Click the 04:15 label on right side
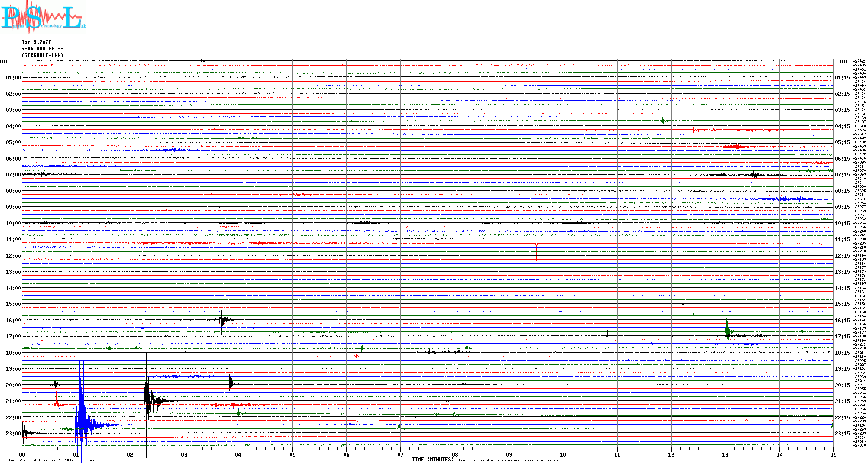Image resolution: width=868 pixels, height=466 pixels. [x=842, y=126]
